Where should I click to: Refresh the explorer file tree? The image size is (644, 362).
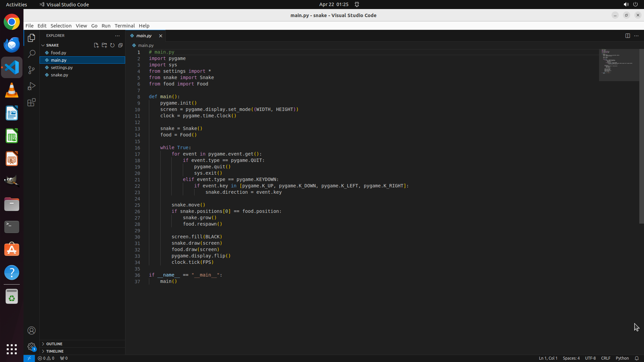pyautogui.click(x=112, y=45)
